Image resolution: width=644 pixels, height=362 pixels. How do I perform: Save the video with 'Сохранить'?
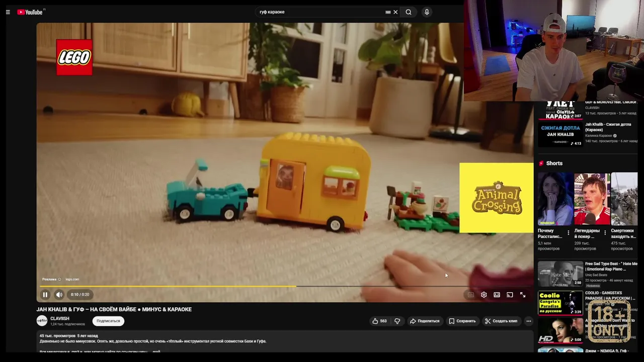(462, 321)
